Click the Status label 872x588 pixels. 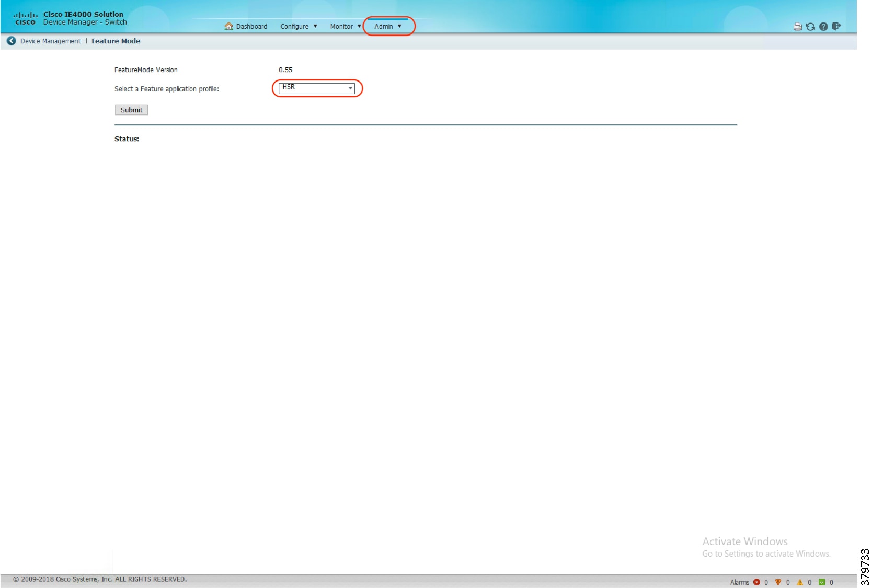[127, 139]
